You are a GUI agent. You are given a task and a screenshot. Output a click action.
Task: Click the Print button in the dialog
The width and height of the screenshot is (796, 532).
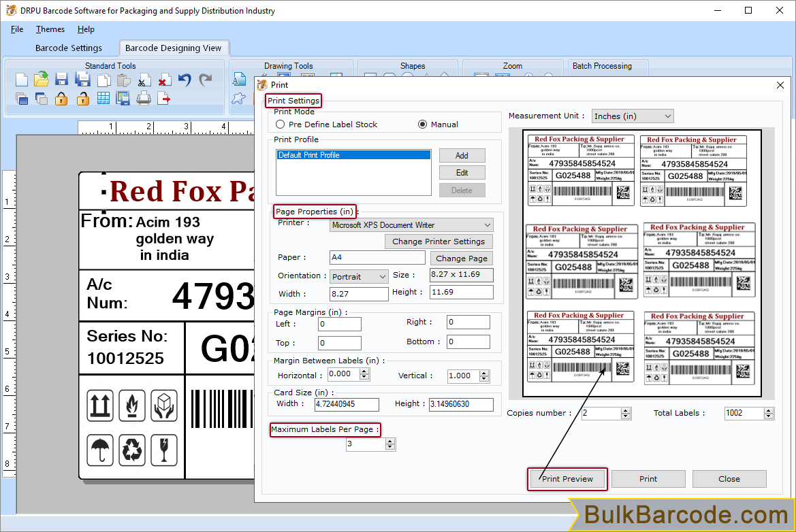pos(648,479)
